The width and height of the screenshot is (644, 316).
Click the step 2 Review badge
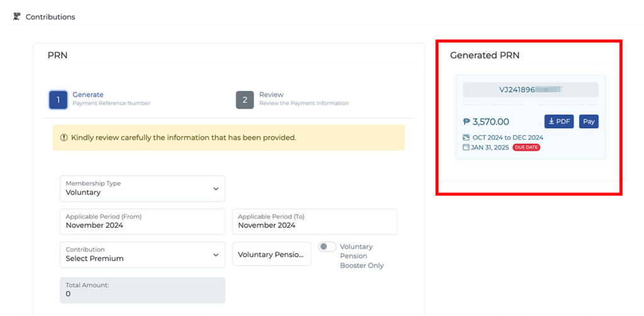click(x=245, y=99)
